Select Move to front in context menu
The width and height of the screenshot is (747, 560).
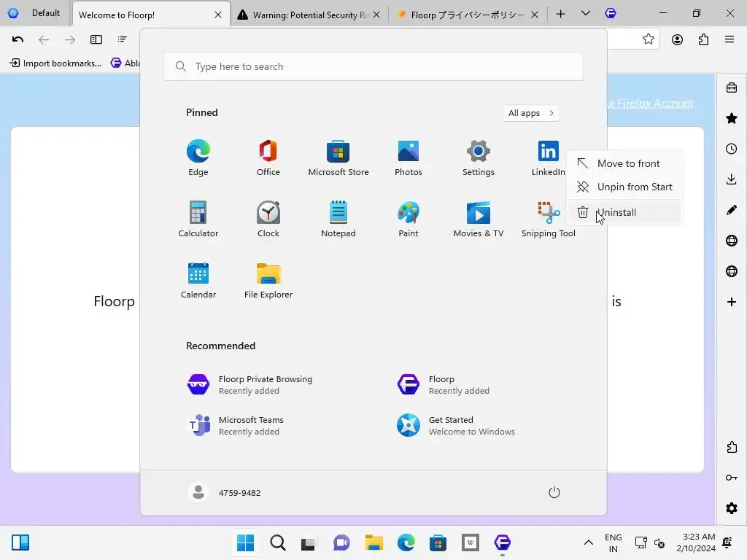[624, 163]
